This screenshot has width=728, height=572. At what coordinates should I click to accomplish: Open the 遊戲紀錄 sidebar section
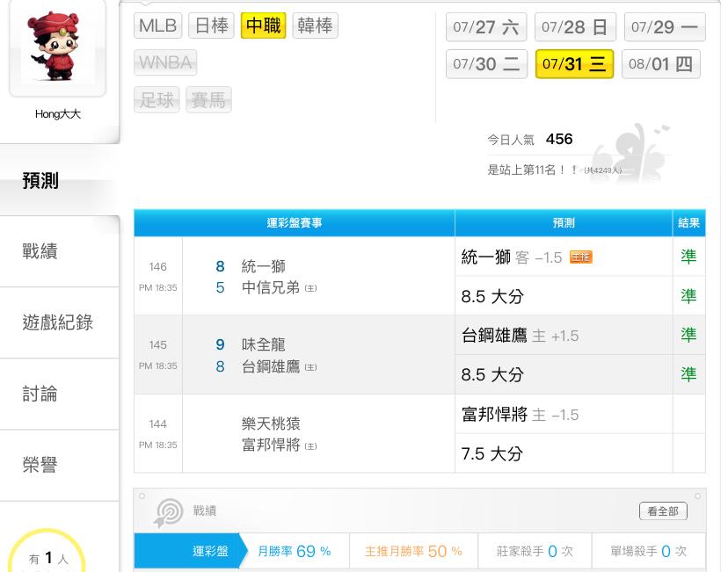tap(60, 322)
